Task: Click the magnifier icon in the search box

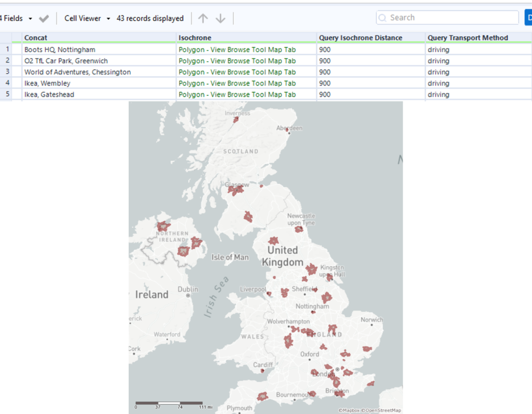Action: coord(383,18)
